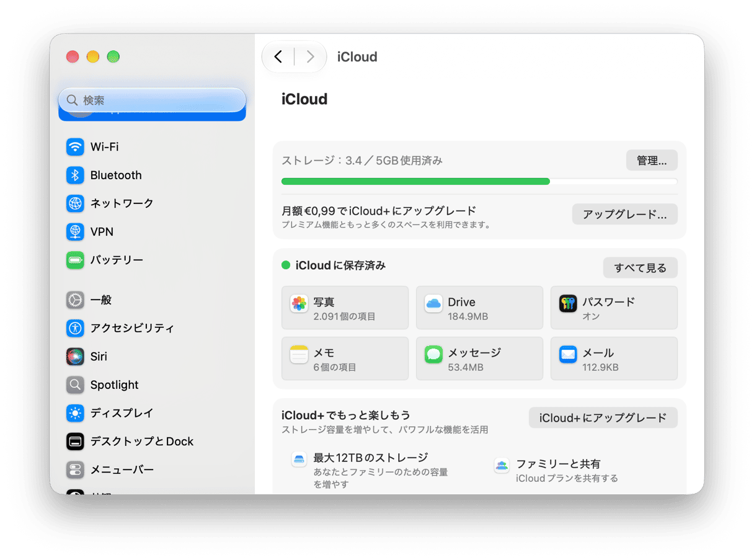Open the VPN icon in sidebar
Viewport: 754px width, 560px height.
75,232
